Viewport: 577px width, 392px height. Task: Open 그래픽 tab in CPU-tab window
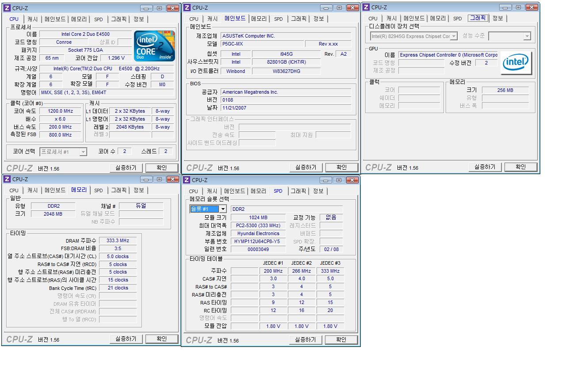[118, 19]
